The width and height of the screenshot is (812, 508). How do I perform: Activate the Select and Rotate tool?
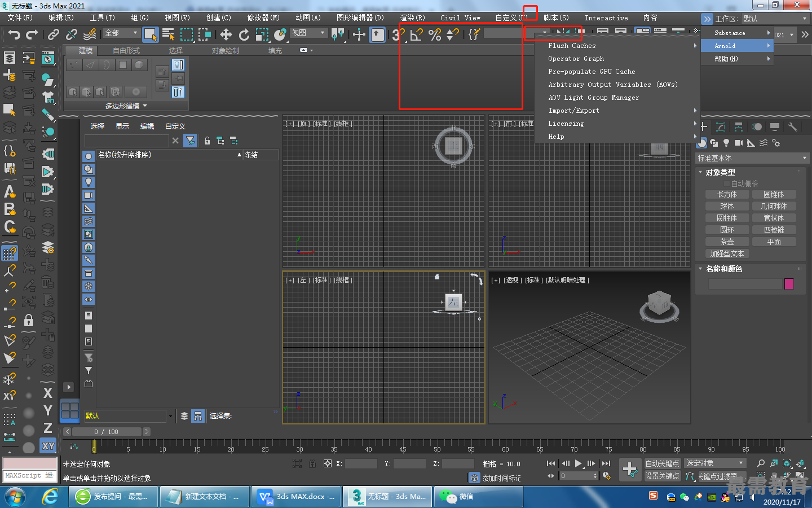click(244, 35)
